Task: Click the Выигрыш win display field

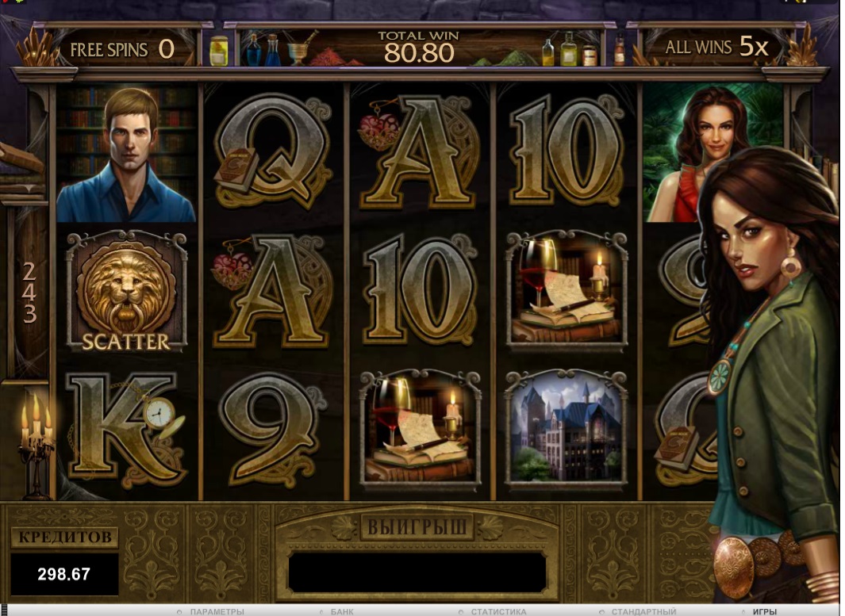Action: pos(417,572)
